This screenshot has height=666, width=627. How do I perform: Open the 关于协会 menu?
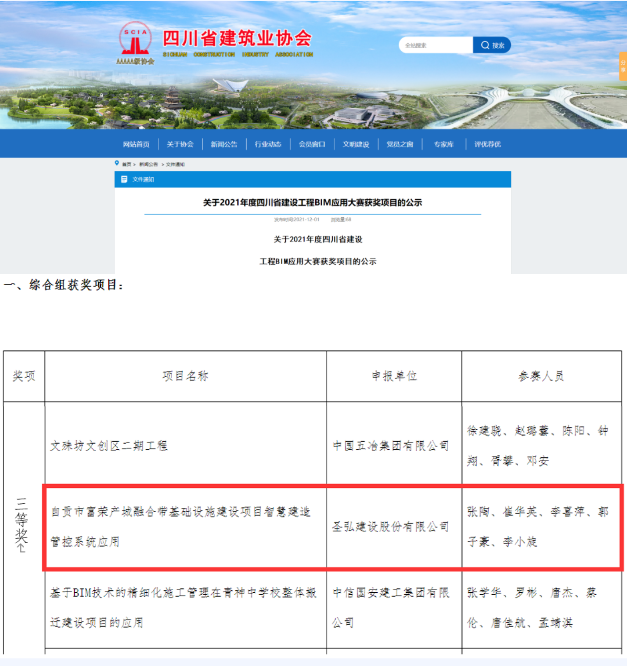(x=180, y=144)
